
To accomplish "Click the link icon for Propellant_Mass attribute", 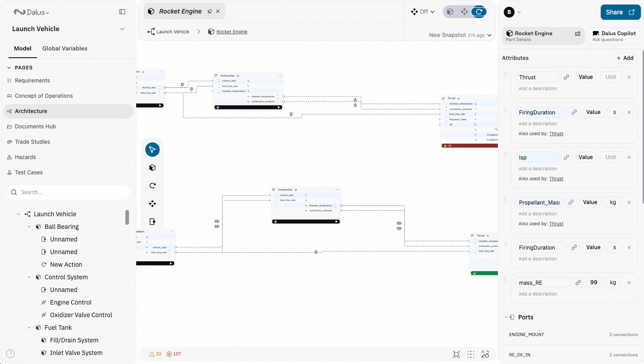I will [x=571, y=202].
